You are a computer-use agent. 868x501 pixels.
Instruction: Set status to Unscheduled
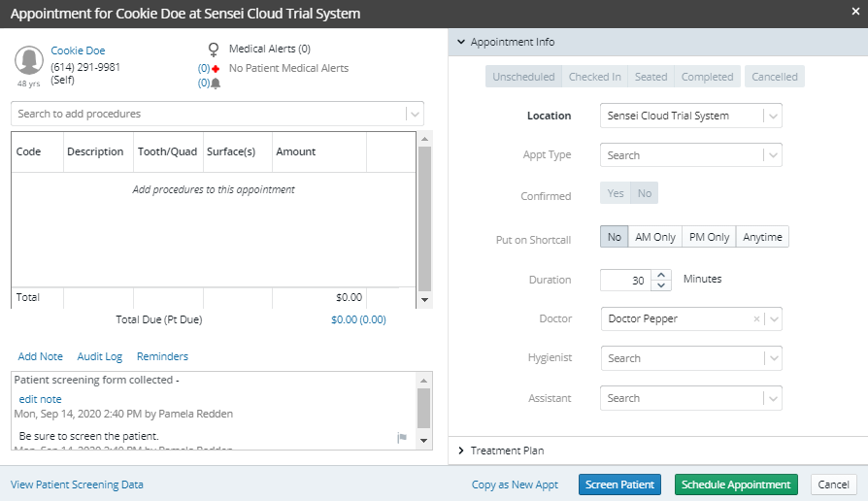pyautogui.click(x=523, y=77)
